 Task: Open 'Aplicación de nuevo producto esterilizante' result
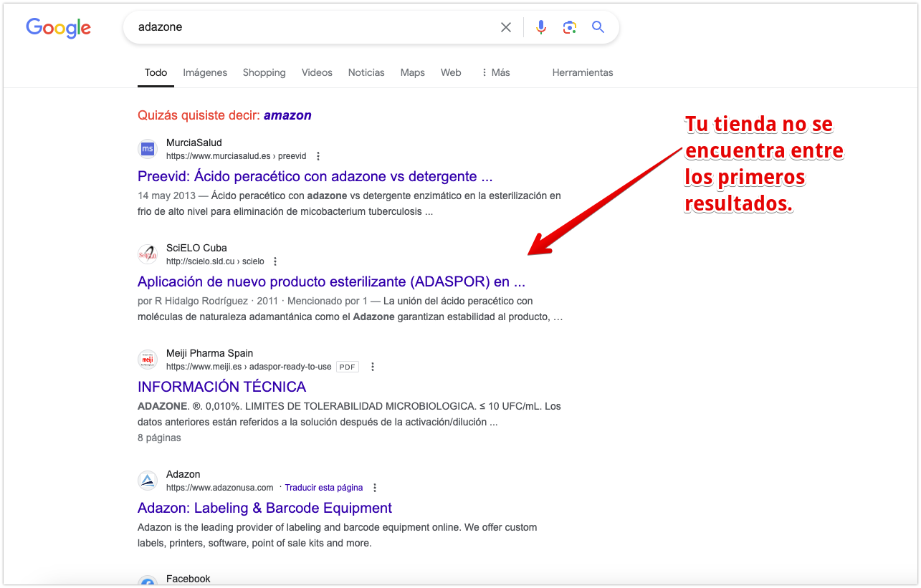coord(332,281)
